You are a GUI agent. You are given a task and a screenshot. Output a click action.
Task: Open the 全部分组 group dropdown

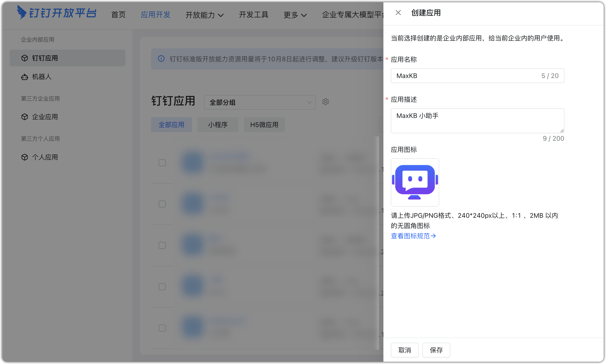tap(260, 103)
